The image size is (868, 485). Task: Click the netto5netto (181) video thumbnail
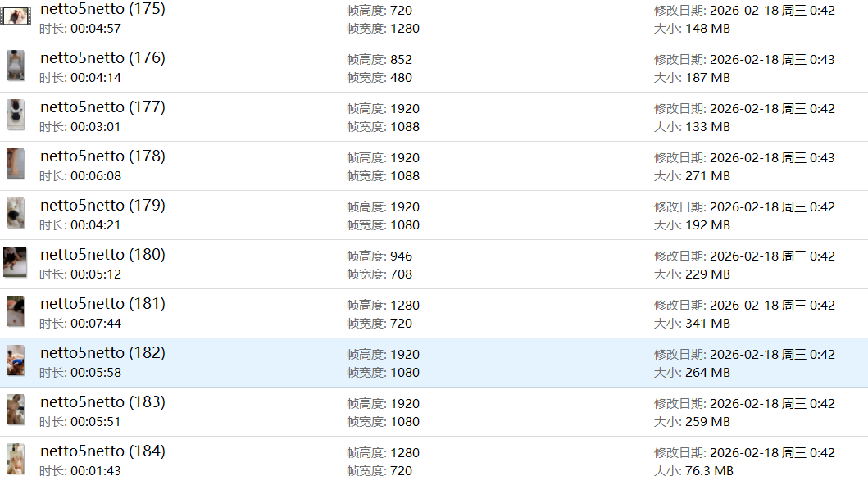pos(16,311)
